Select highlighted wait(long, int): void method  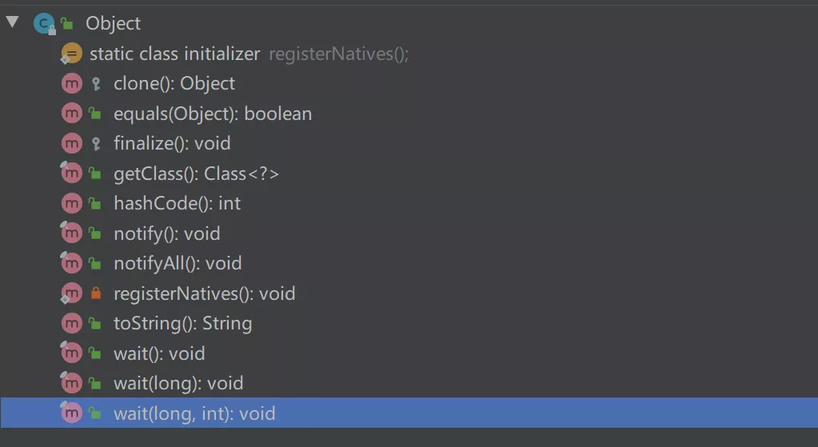[x=409, y=413]
